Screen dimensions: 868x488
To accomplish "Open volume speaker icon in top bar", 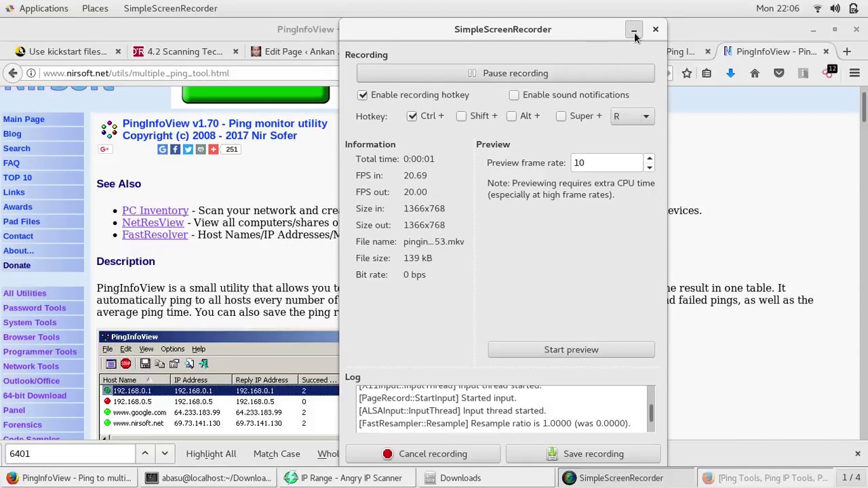I will [x=835, y=8].
